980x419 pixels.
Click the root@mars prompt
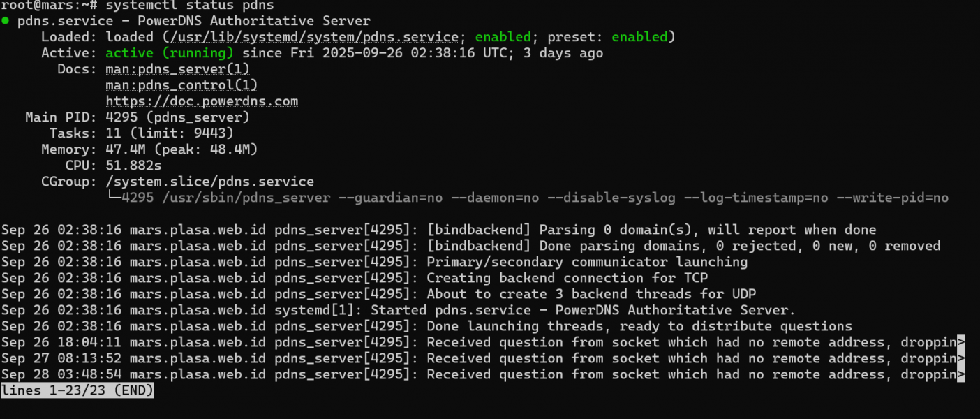[x=42, y=6]
